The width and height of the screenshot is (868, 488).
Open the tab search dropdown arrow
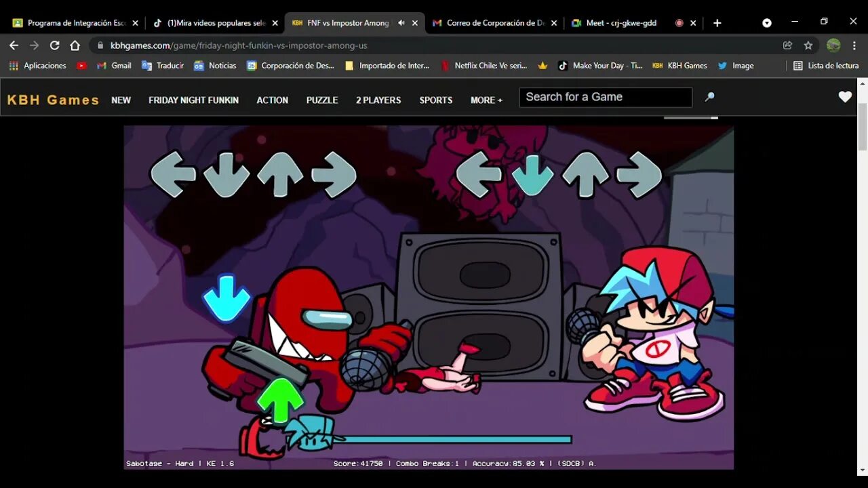[x=767, y=22]
